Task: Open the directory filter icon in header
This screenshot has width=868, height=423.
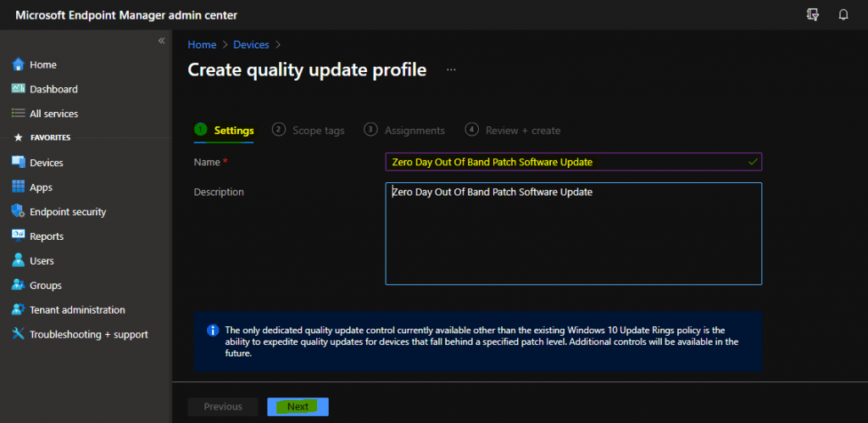Action: 813,15
